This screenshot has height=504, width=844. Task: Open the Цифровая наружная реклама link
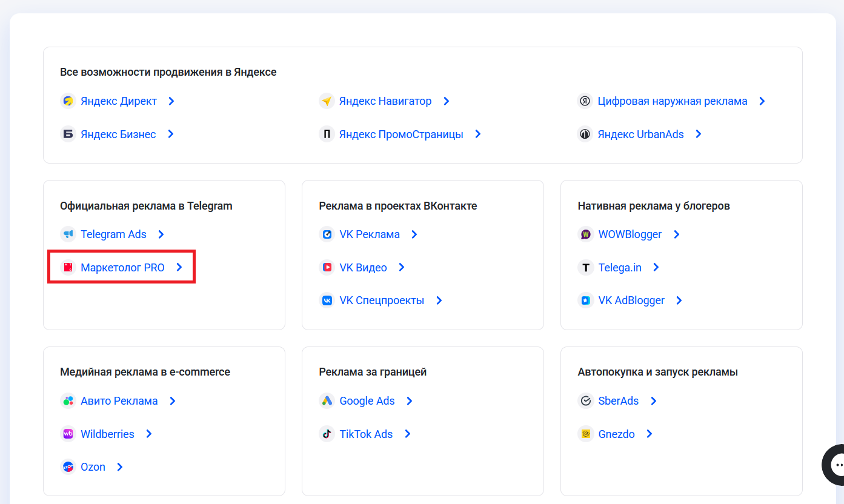674,101
